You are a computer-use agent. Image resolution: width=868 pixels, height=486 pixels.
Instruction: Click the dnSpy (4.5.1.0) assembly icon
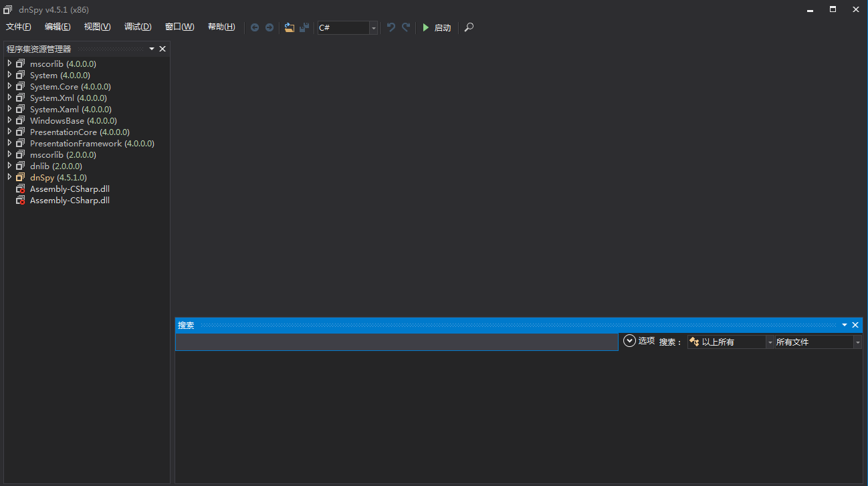[21, 177]
